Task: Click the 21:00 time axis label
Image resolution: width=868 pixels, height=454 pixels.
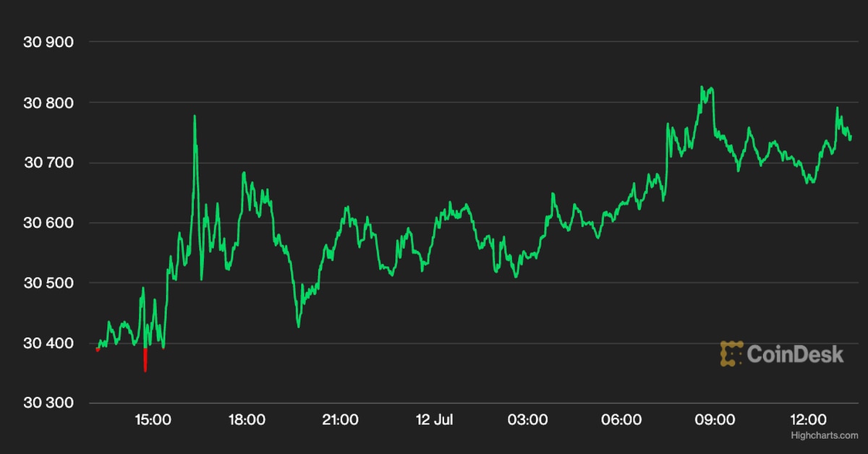Action: point(340,419)
